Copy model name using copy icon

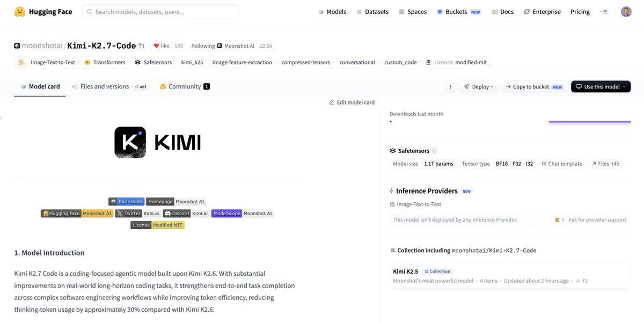click(142, 46)
